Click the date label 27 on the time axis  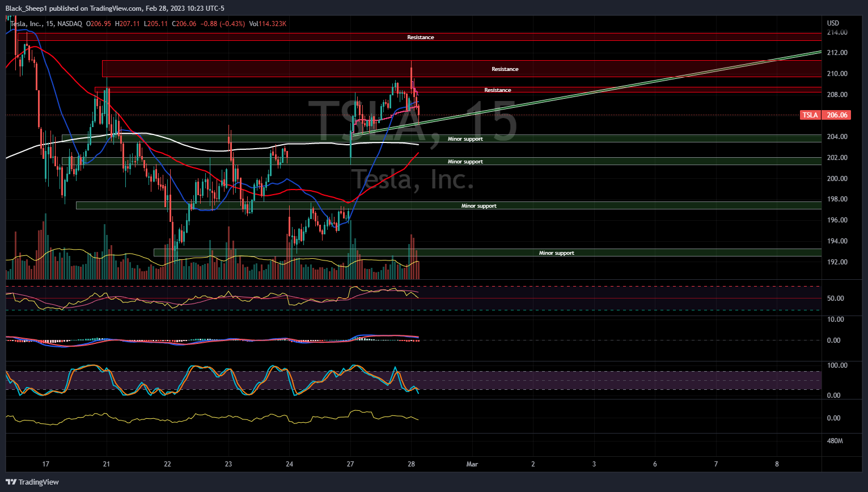pos(350,464)
